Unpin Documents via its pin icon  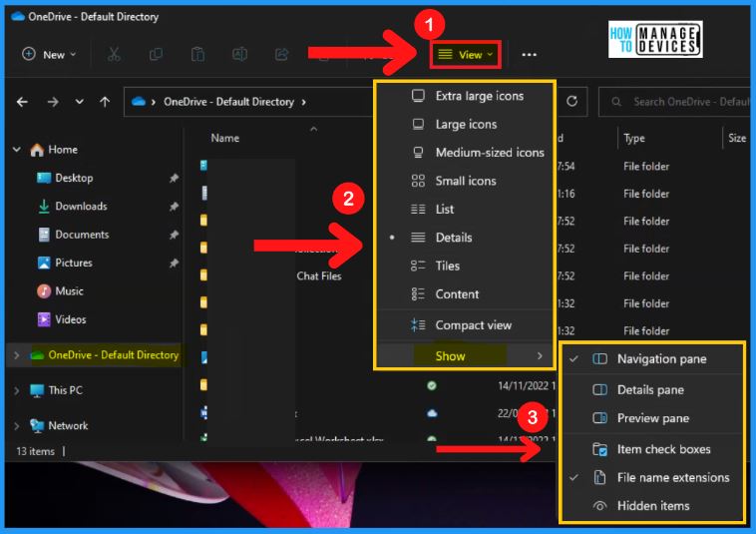174,235
